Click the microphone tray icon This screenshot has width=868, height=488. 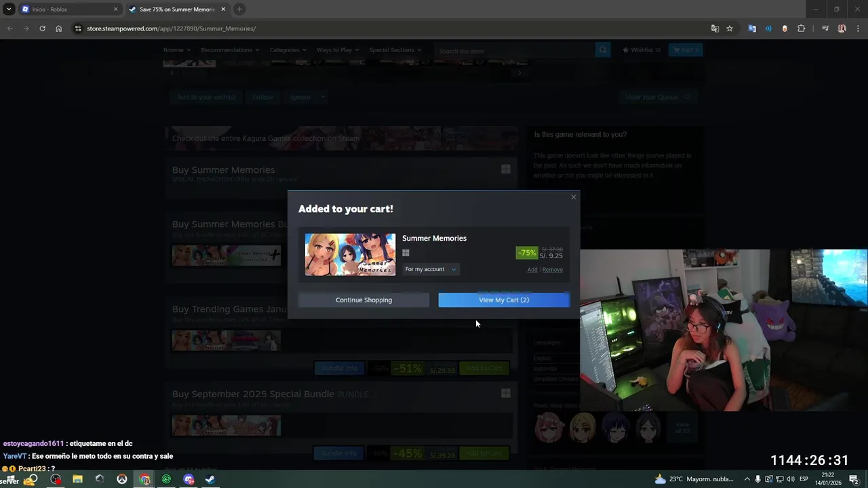click(x=757, y=479)
